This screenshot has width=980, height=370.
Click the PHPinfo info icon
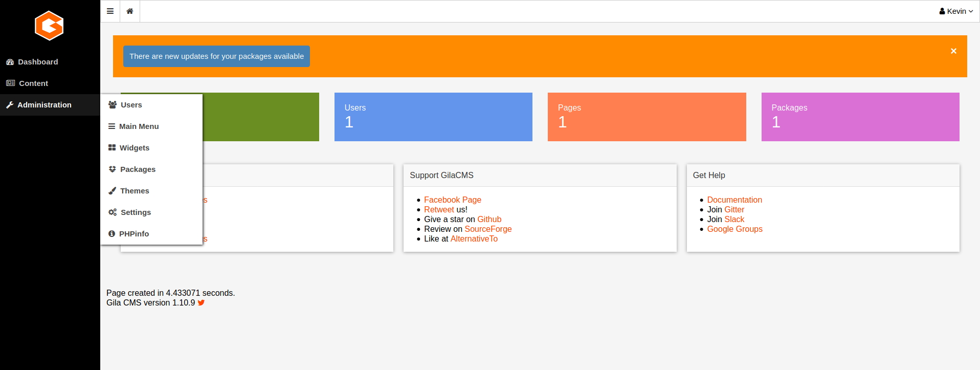pos(112,233)
